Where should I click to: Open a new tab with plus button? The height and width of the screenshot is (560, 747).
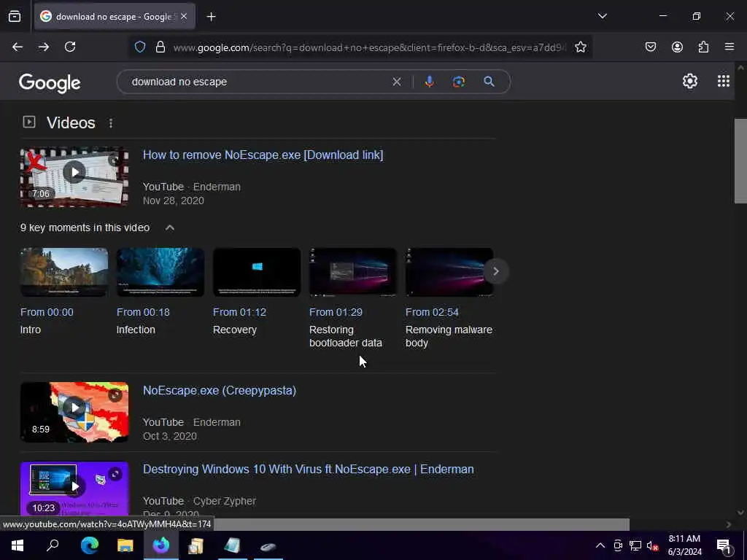coord(211,17)
